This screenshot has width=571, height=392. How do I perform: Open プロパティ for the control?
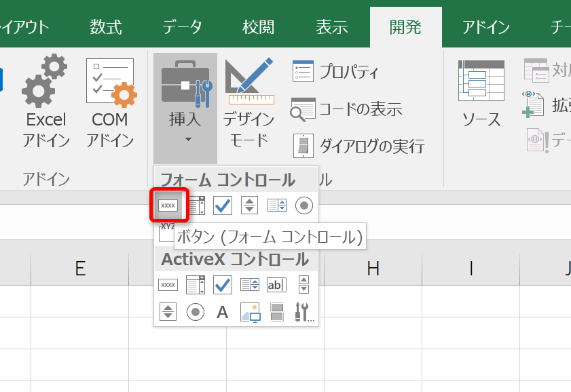pos(336,71)
